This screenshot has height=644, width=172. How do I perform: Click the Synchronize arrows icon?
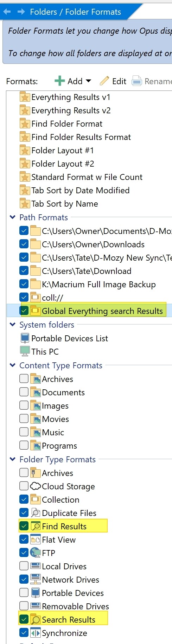tap(36, 633)
